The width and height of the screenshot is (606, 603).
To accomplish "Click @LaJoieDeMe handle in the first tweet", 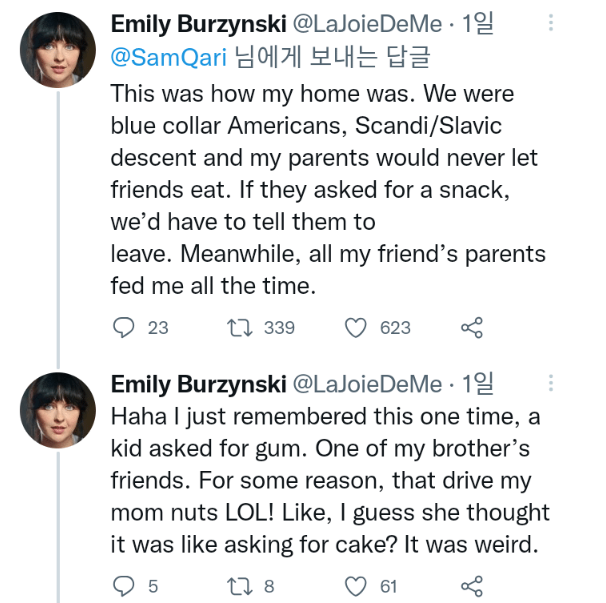I will (x=365, y=24).
